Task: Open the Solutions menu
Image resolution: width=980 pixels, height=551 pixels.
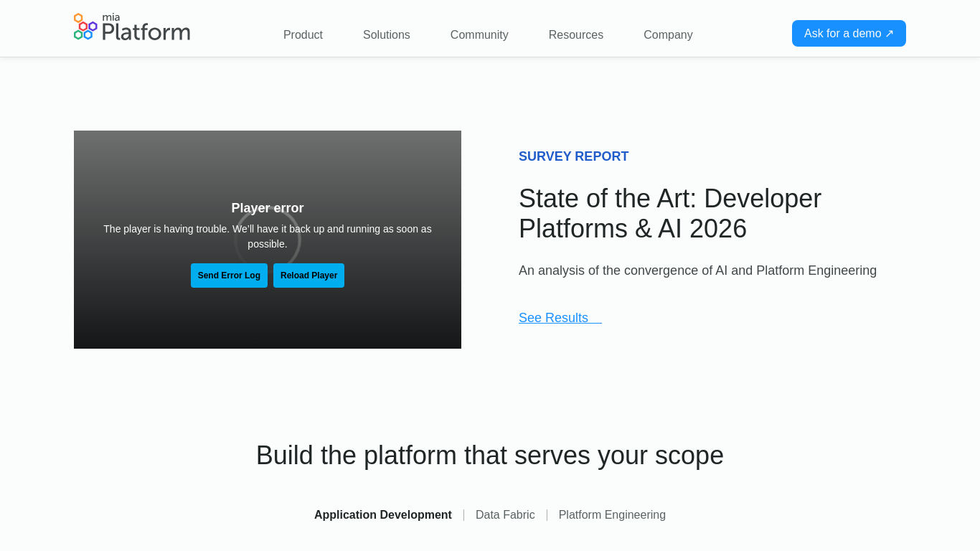Action: pyautogui.click(x=387, y=34)
